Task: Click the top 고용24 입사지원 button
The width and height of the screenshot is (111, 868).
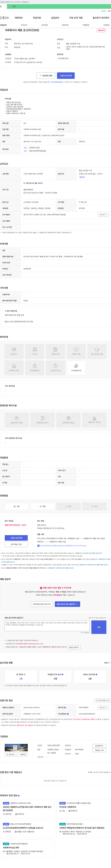Action: pos(66,75)
